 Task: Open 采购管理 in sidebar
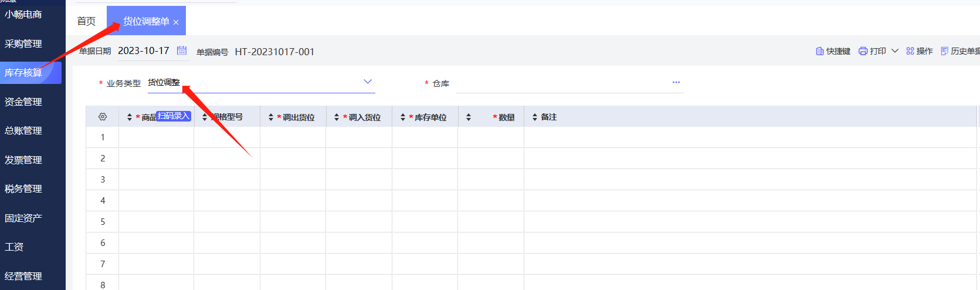(23, 44)
